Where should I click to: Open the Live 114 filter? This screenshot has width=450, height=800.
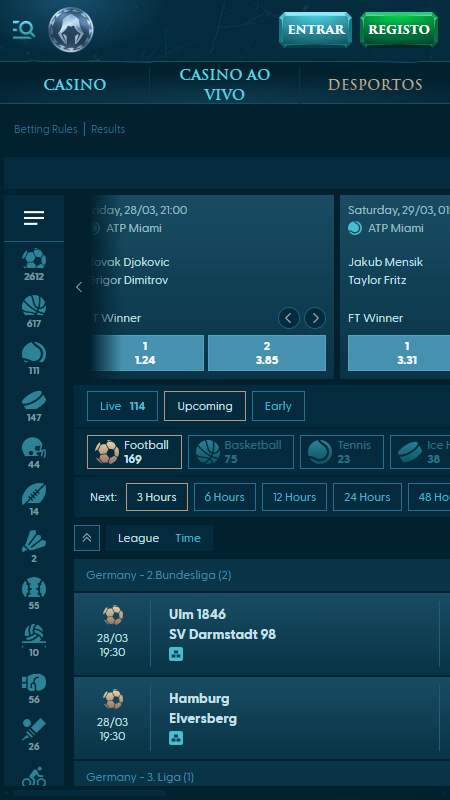pos(122,406)
